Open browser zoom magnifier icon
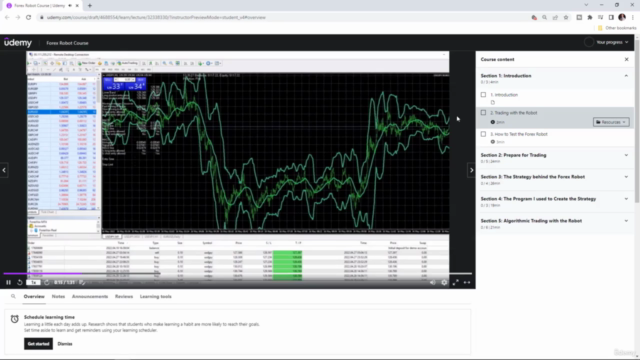640x360 pixels. [x=544, y=18]
